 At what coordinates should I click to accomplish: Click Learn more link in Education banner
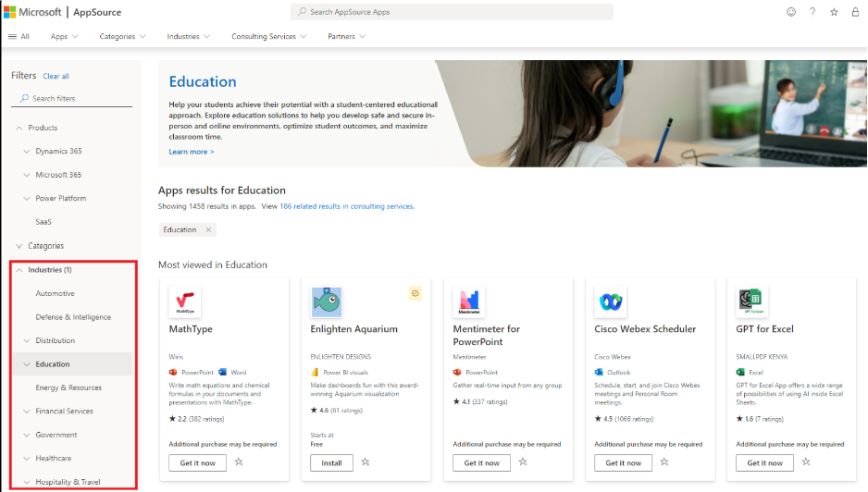point(191,152)
